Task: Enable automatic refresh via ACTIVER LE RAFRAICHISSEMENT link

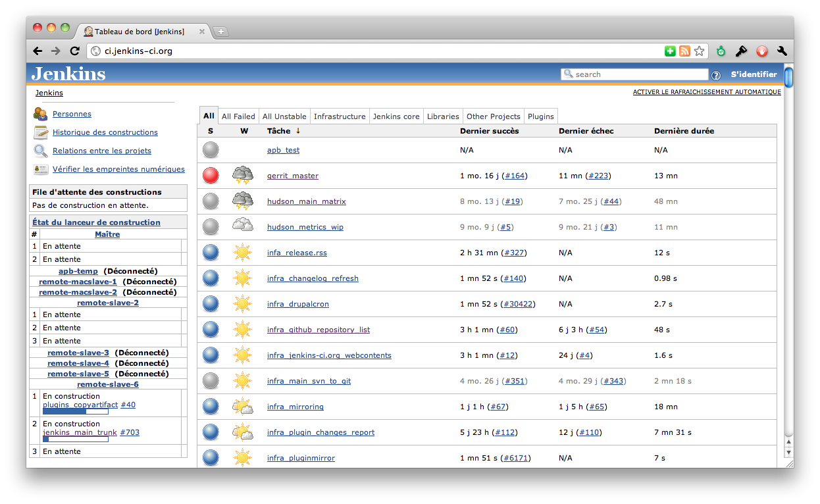Action: click(706, 92)
